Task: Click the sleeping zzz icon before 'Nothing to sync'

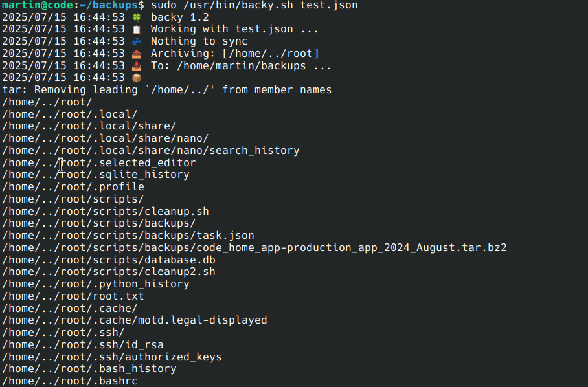Action: (136, 41)
